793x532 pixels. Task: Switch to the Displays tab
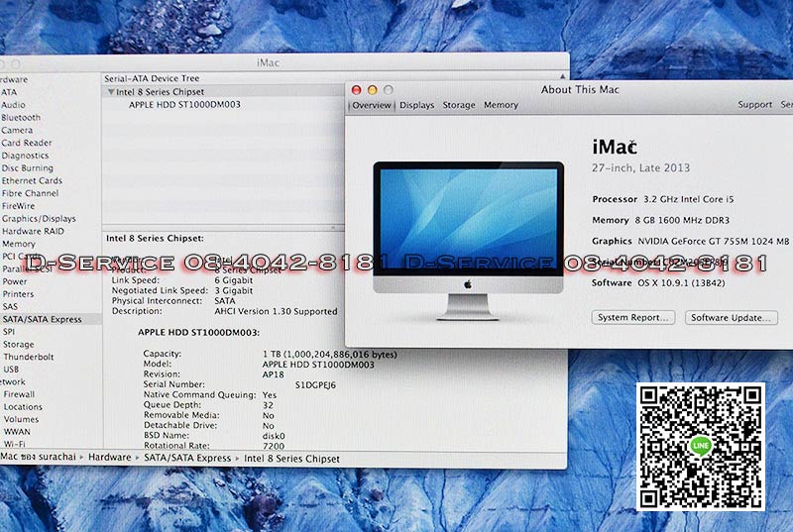pos(416,105)
